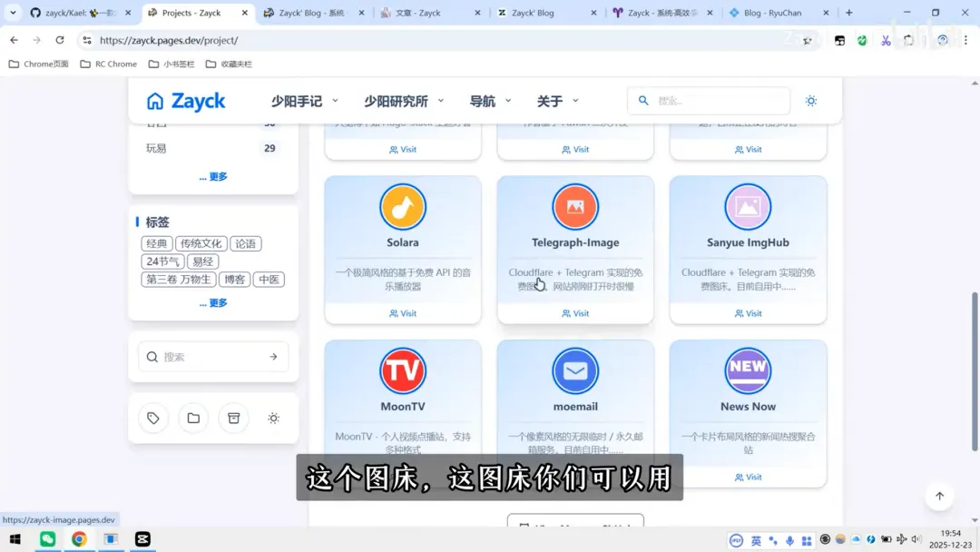The height and width of the screenshot is (552, 980).
Task: Expand the 少阳研究所 dropdown menu
Action: pos(404,101)
